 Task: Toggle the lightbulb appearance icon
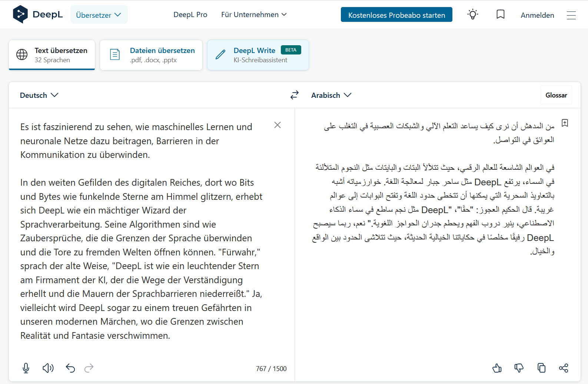(472, 15)
